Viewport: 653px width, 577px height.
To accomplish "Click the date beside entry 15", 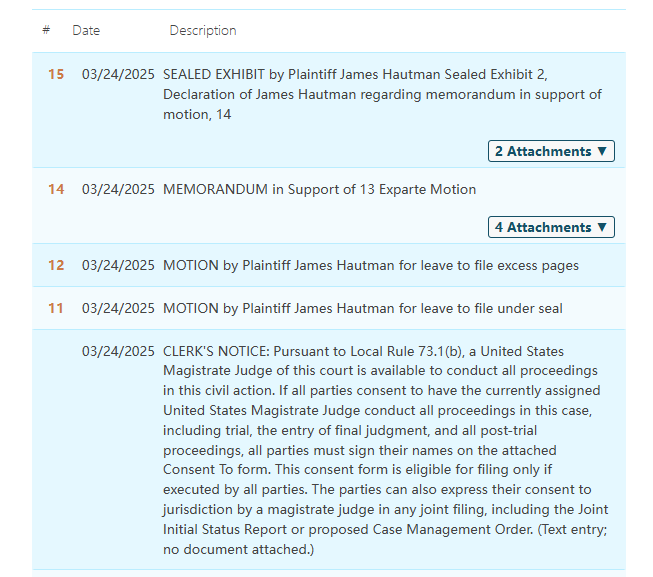I will (118, 74).
